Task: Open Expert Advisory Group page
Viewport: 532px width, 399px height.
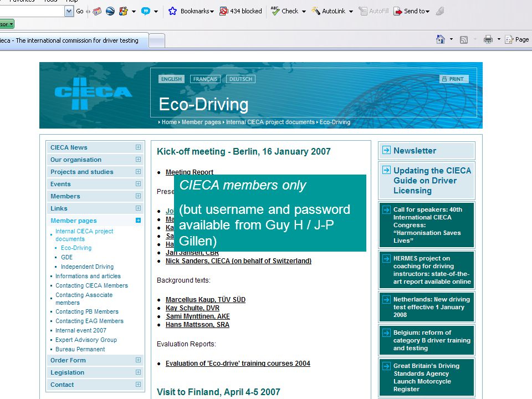Action: click(86, 340)
